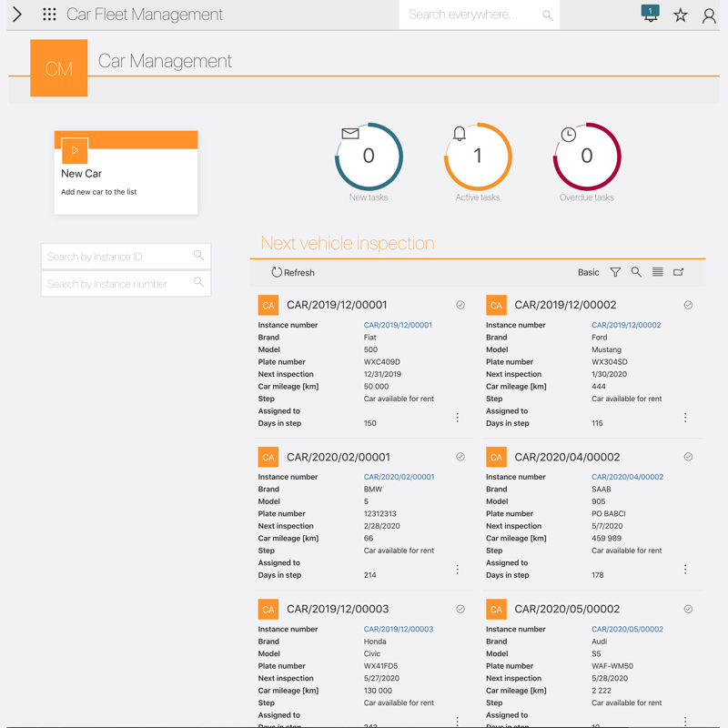
Task: Open the user profile icon
Action: (x=709, y=15)
